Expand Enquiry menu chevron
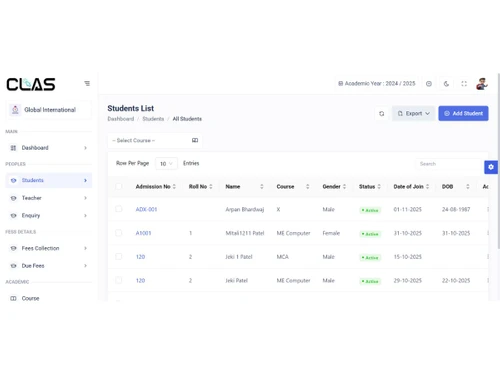 (x=85, y=215)
